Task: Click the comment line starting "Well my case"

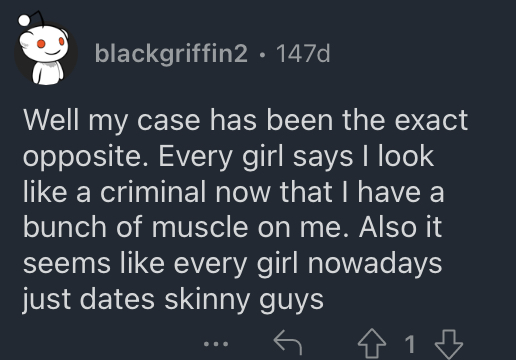Action: pos(245,120)
